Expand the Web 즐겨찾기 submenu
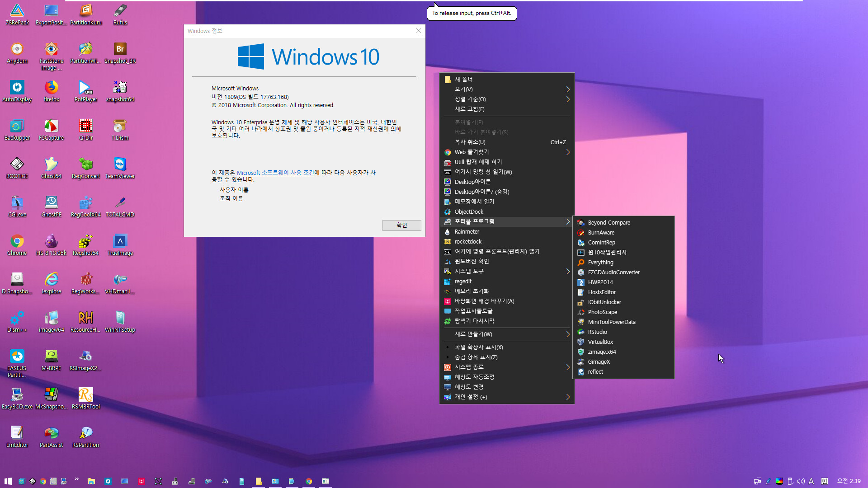This screenshot has height=488, width=868. [x=507, y=152]
